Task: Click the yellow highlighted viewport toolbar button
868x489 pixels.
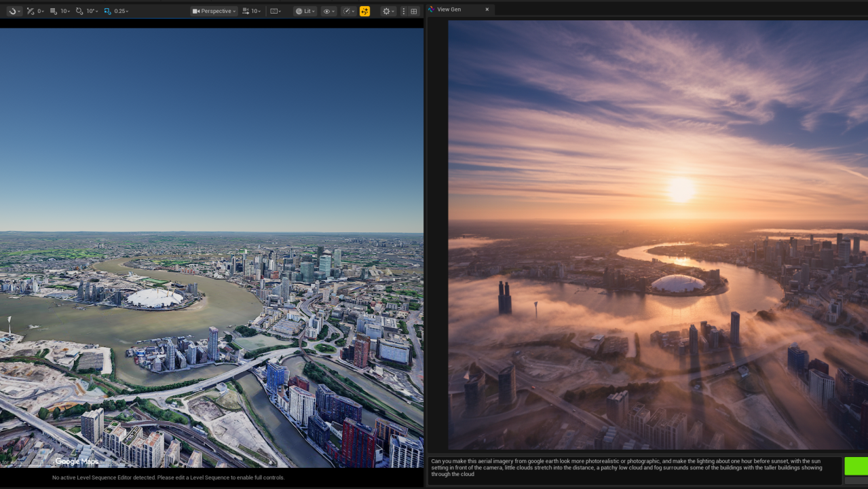Action: (x=364, y=11)
